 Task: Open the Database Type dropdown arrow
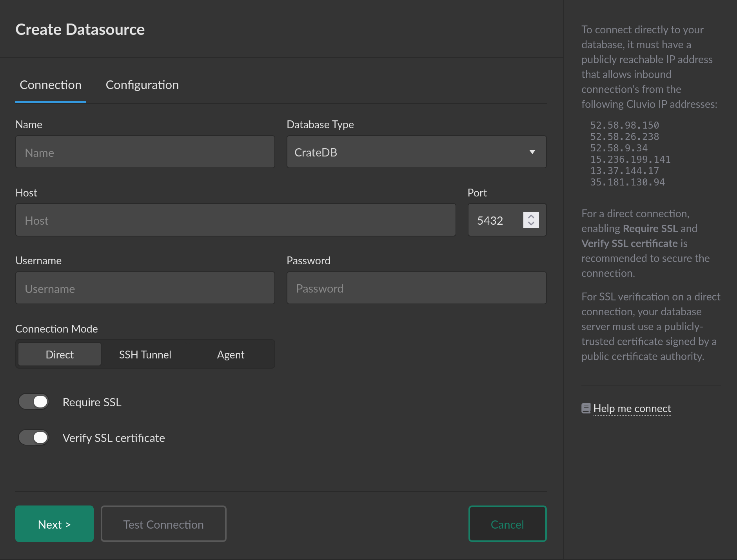(532, 152)
